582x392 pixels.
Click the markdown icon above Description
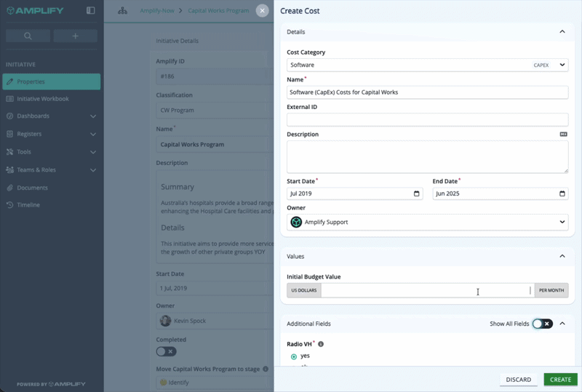563,134
